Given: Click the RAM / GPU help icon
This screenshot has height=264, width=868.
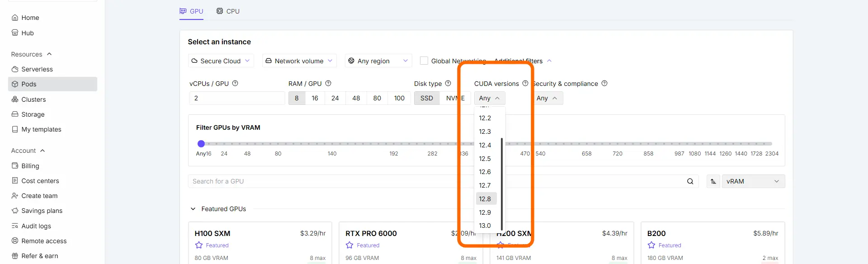Looking at the screenshot, I should click(328, 84).
